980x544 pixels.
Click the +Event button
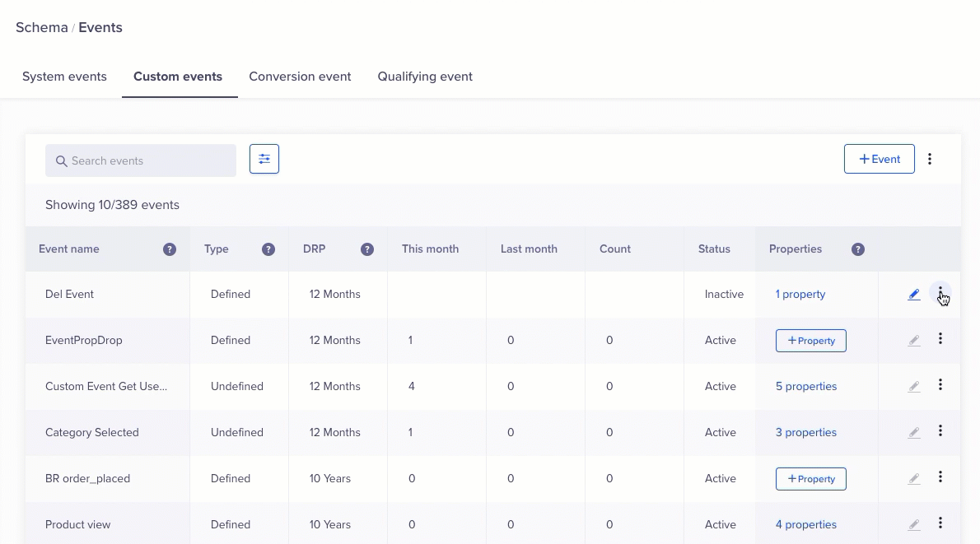pos(880,159)
